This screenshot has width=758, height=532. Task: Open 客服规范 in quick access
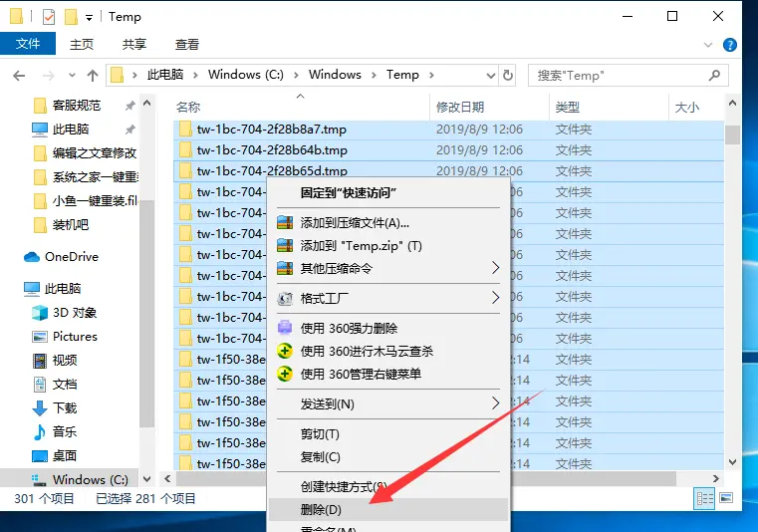tap(77, 106)
